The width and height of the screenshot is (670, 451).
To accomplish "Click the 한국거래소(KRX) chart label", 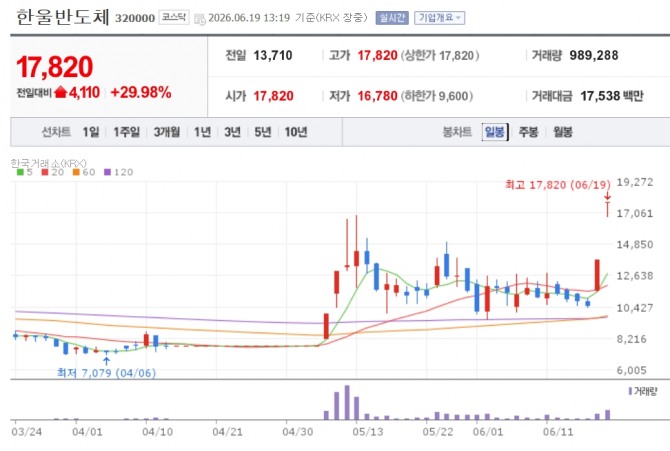I will point(48,163).
